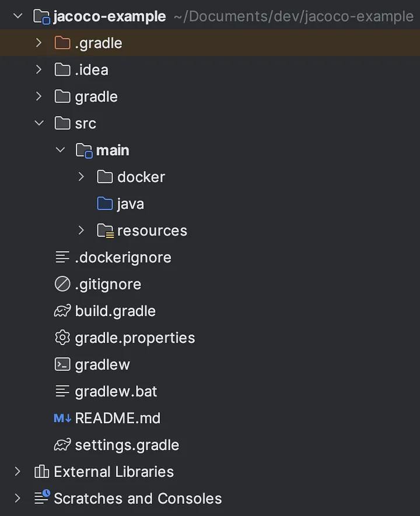Click the terminal icon beside gradlew

pos(62,364)
